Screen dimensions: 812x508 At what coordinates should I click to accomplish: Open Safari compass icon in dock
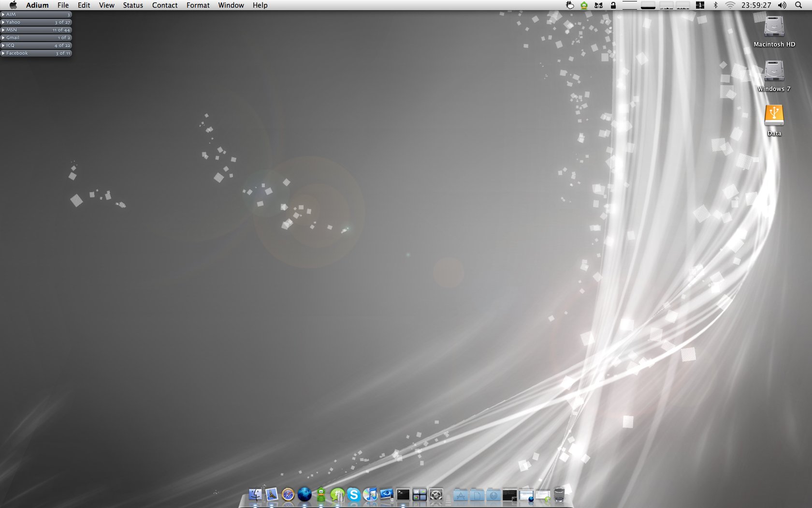(288, 494)
